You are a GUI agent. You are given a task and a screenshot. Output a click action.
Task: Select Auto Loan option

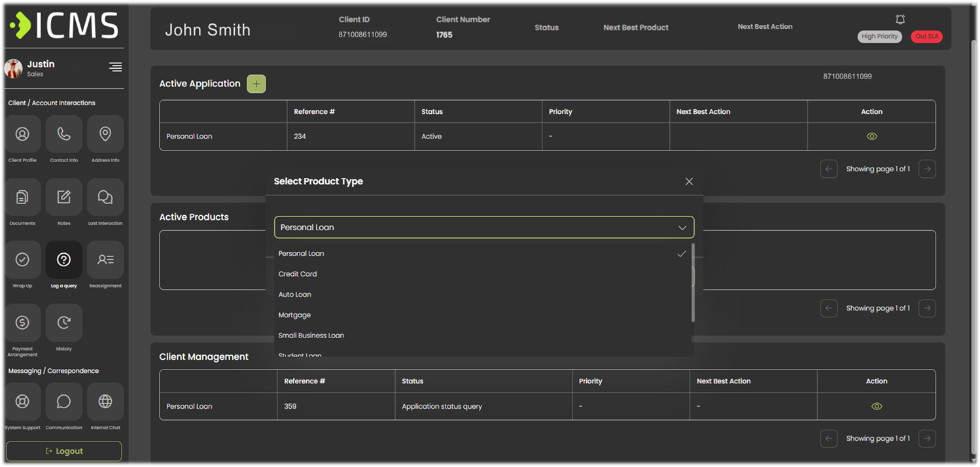[295, 294]
